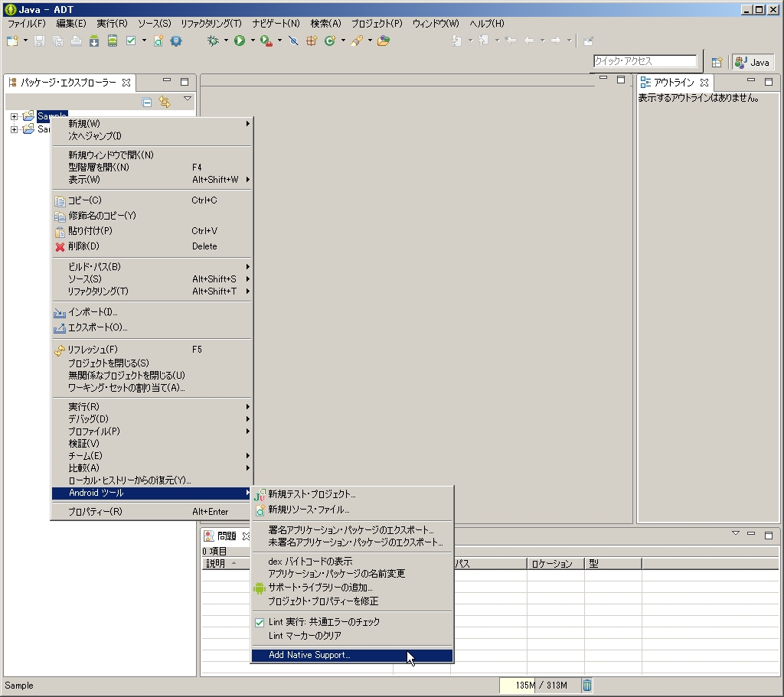
Task: Click the Forward navigation arrow icon
Action: point(556,41)
